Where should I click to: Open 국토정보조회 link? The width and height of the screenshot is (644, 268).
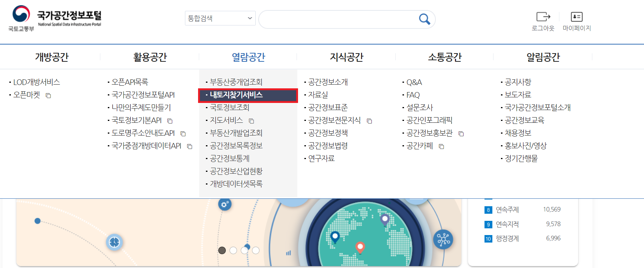(x=230, y=107)
